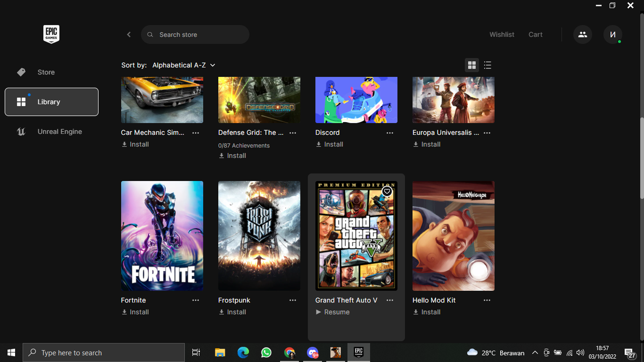Screen dimensions: 644x362
Task: Open Epic Games Launcher taskbar icon
Action: click(x=359, y=353)
